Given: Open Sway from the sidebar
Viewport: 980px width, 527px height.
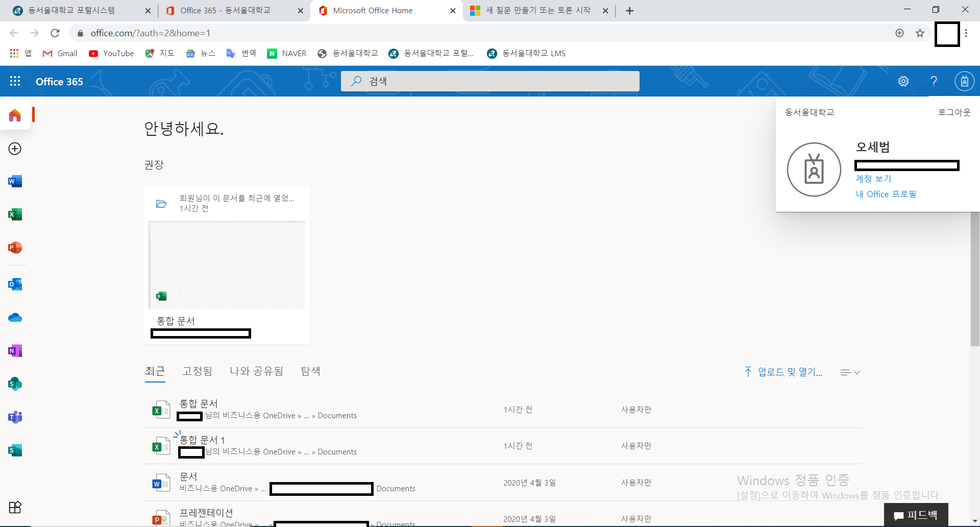Looking at the screenshot, I should 15,450.
